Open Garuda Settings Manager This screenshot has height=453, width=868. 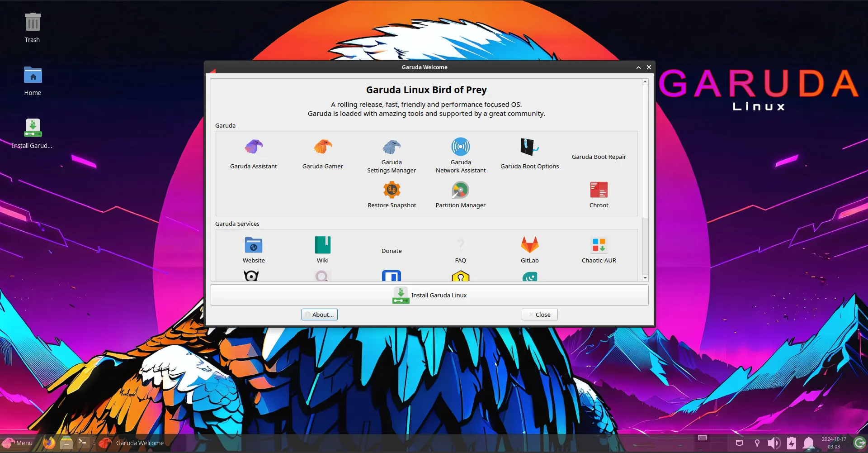tap(392, 156)
